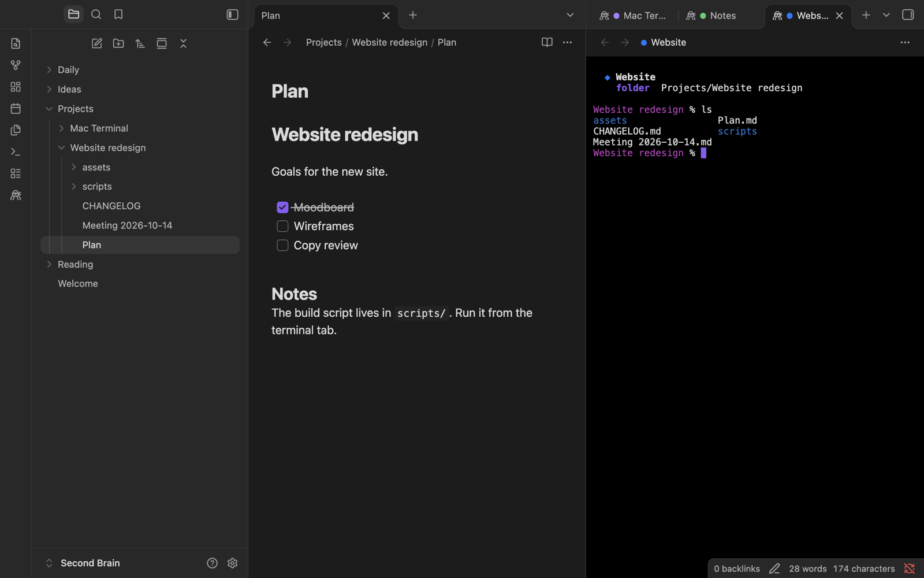The image size is (924, 578).
Task: Check the Wireframes task
Action: [282, 226]
